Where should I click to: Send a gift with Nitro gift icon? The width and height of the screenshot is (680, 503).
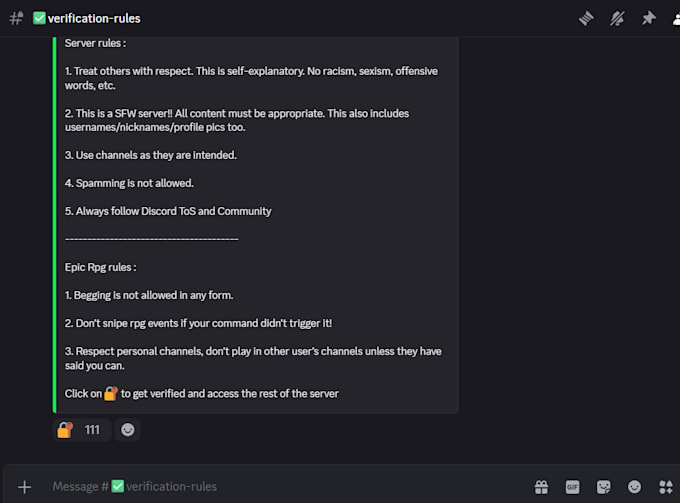pyautogui.click(x=541, y=487)
